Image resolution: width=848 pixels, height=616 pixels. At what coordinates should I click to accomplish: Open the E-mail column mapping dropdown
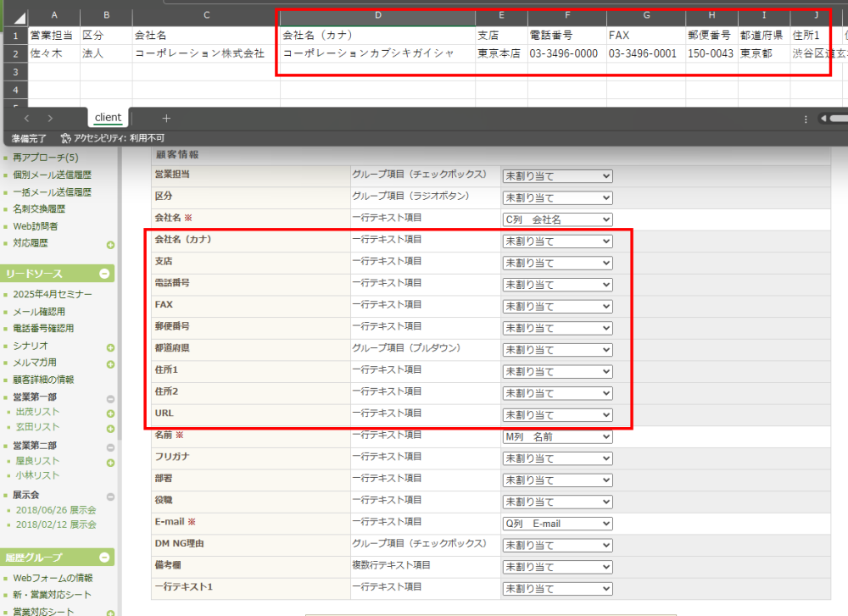coord(556,524)
